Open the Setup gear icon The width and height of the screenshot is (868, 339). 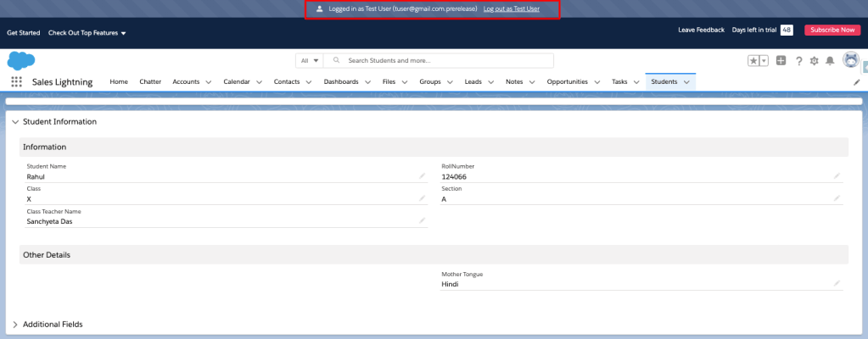814,61
